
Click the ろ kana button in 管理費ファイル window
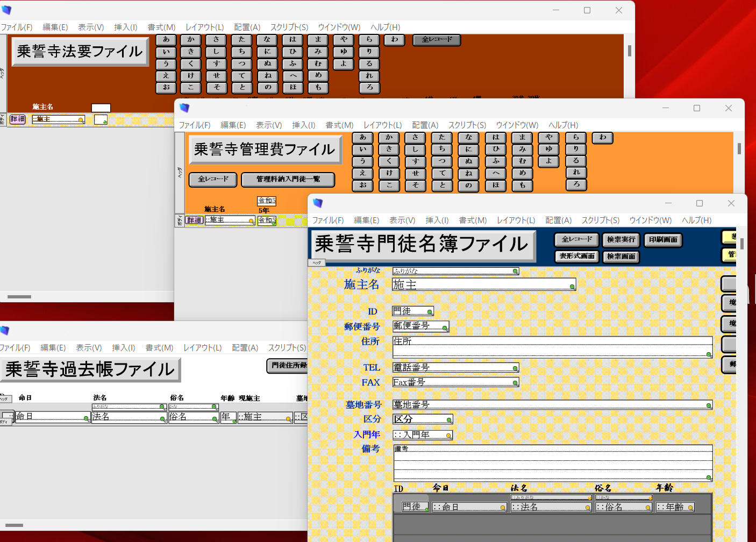[576, 184]
